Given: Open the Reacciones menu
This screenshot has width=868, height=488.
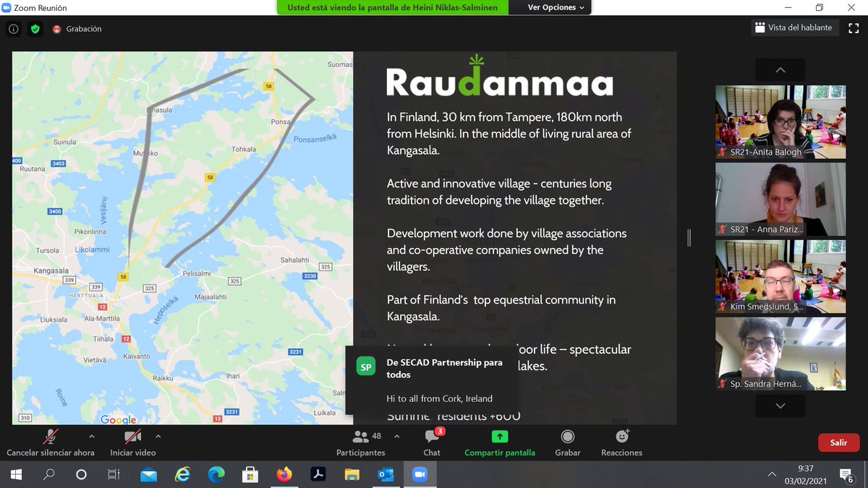Looking at the screenshot, I should [621, 442].
